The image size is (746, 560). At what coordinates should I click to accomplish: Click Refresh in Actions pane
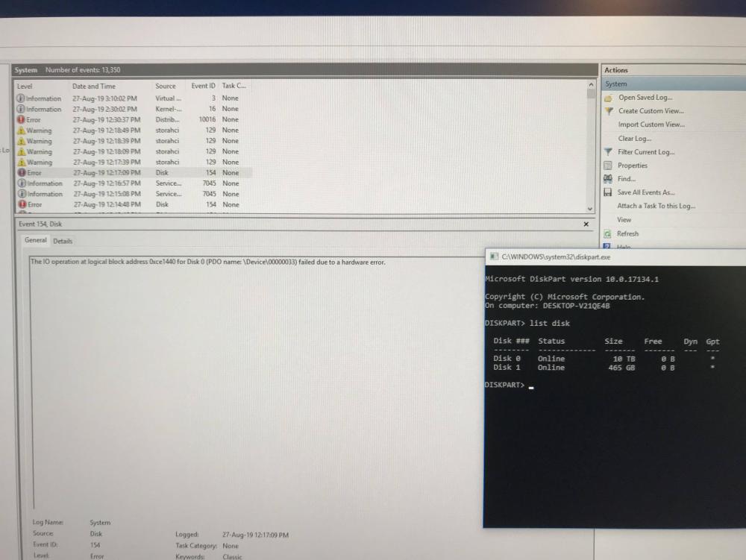[627, 233]
